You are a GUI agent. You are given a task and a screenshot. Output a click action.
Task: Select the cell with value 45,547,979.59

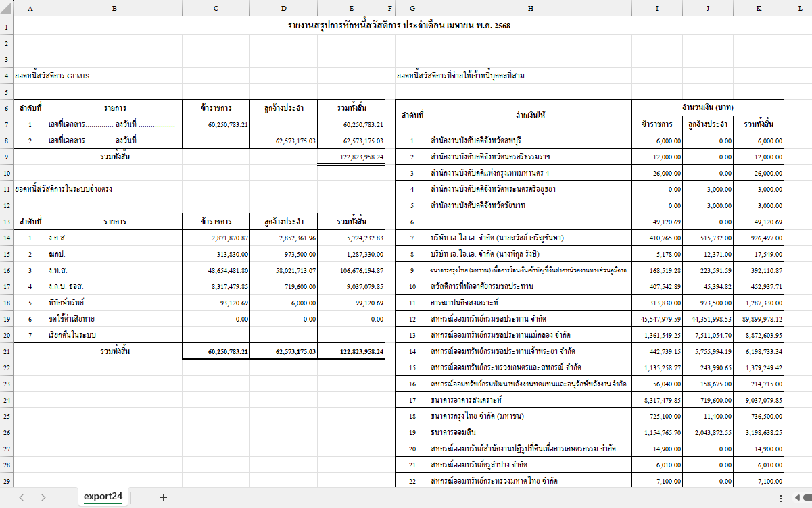pyautogui.click(x=657, y=319)
